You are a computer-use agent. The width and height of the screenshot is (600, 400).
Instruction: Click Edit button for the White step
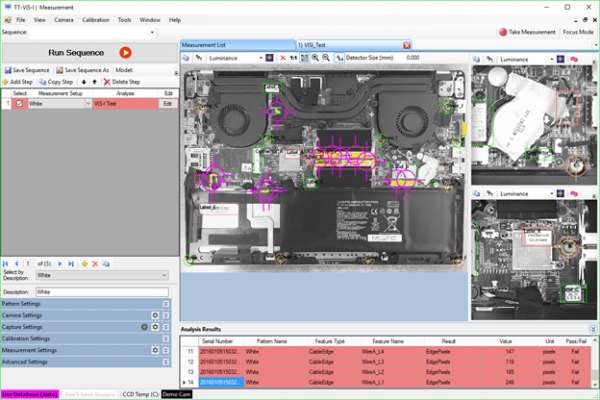click(168, 103)
